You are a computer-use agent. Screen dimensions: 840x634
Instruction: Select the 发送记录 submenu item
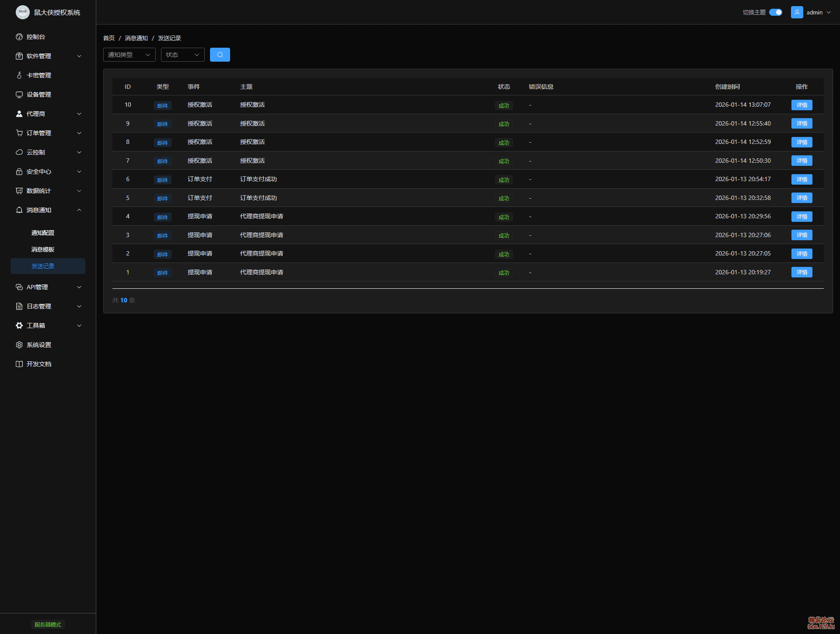pos(48,266)
